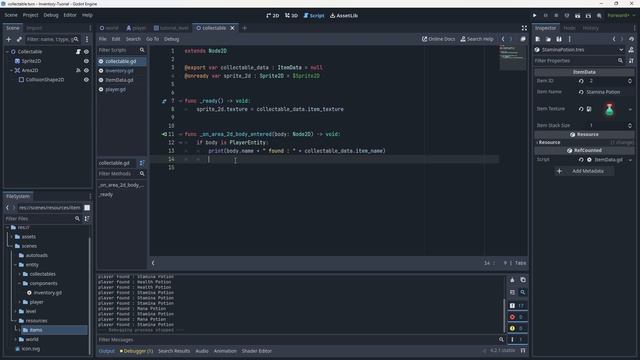
Task: Click the Search Help button
Action: tap(477, 39)
